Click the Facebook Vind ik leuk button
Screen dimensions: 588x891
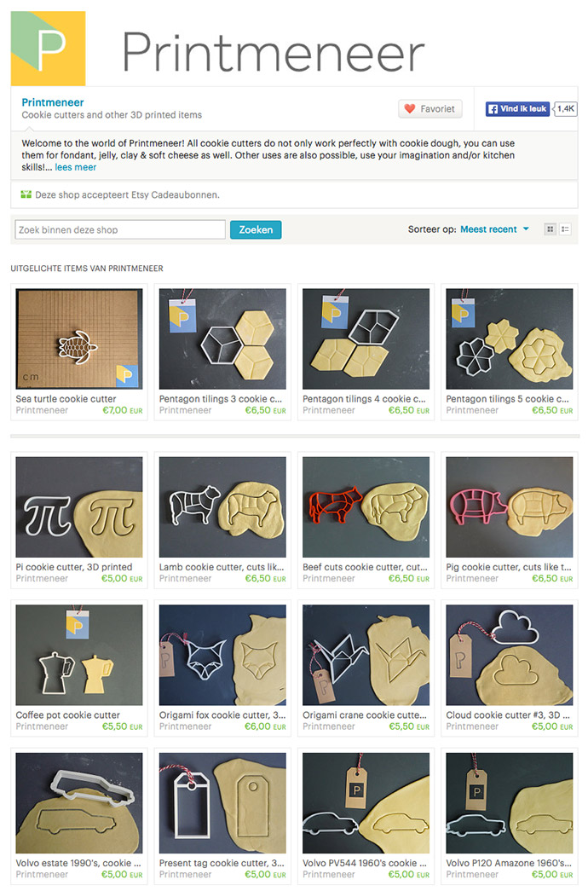point(517,108)
